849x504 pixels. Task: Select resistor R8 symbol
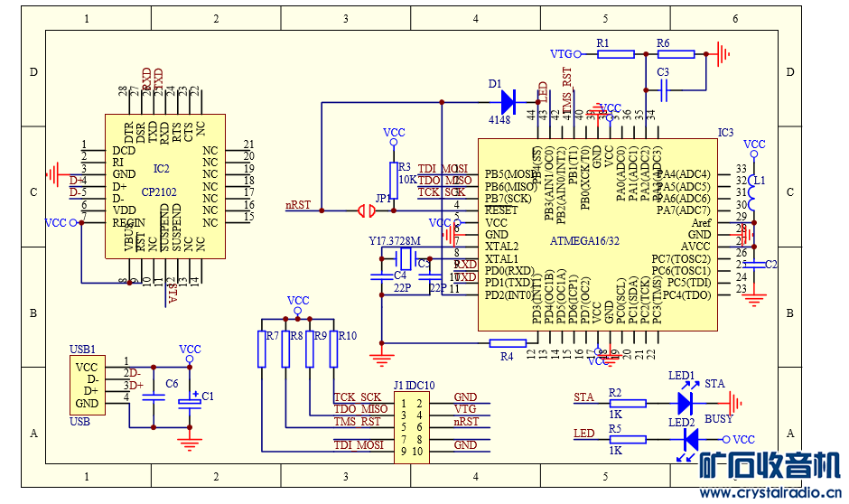(285, 350)
